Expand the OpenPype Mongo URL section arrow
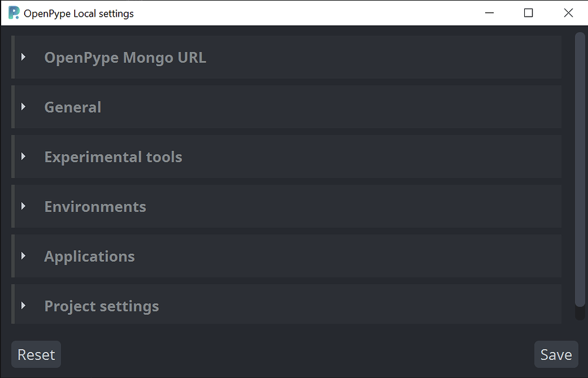Image resolution: width=588 pixels, height=378 pixels. coord(24,57)
